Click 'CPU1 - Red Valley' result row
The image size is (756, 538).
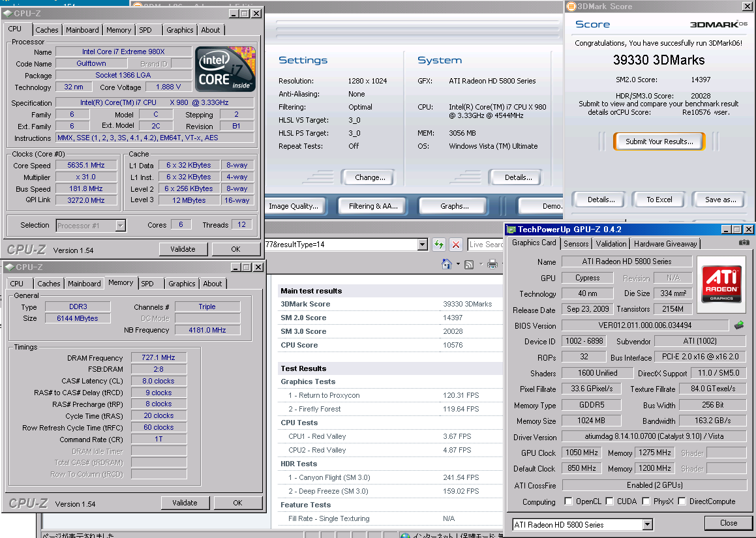pos(390,436)
